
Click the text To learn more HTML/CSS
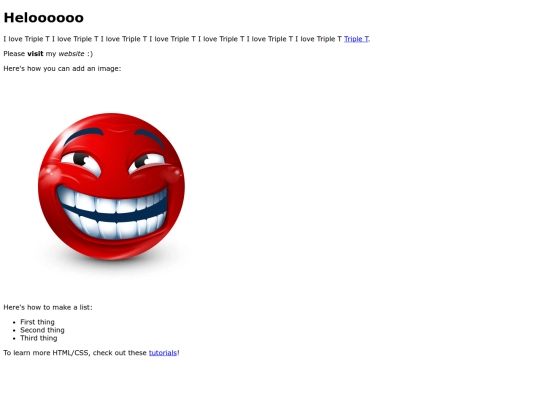pyautogui.click(x=46, y=353)
